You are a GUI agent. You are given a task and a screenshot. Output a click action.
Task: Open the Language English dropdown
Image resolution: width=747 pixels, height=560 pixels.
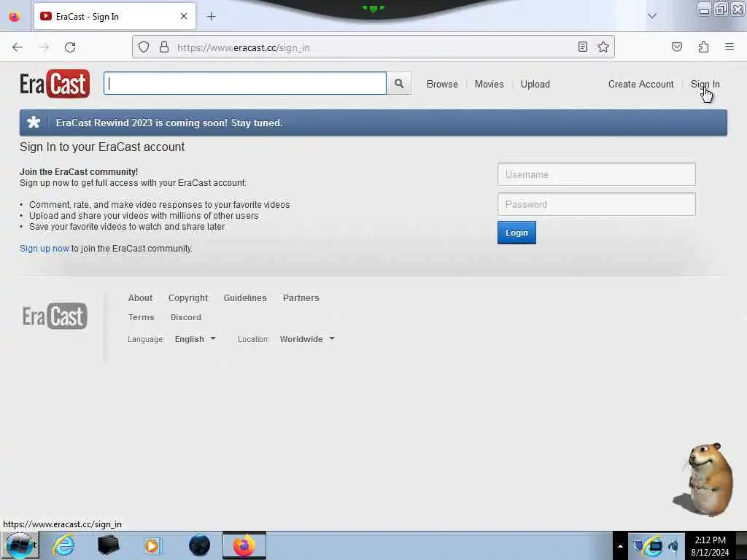196,339
